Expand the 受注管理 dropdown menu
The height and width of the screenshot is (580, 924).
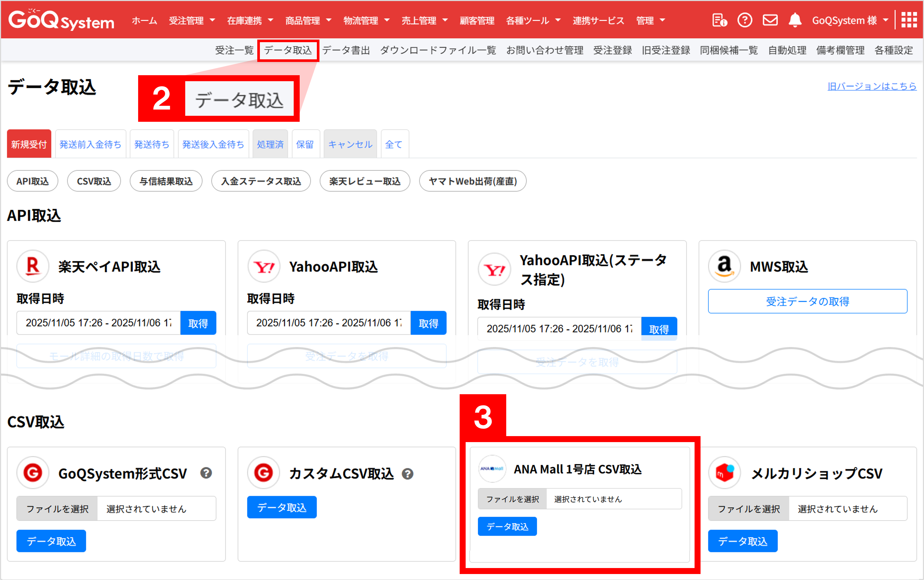coord(192,20)
